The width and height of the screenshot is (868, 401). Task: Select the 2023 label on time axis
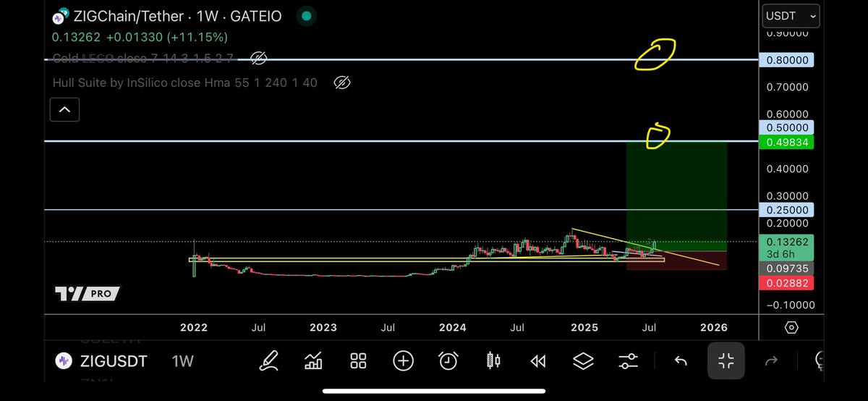tap(323, 327)
